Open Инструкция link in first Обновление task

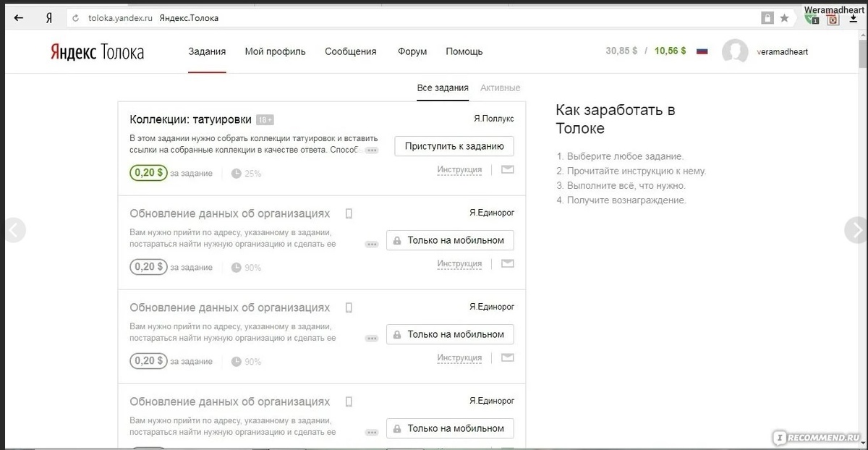pos(459,264)
